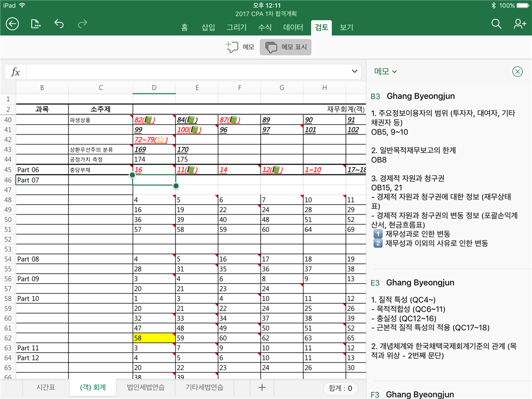532x399 pixels.
Task: Select the cell with 72~79 star
Action: [x=154, y=139]
